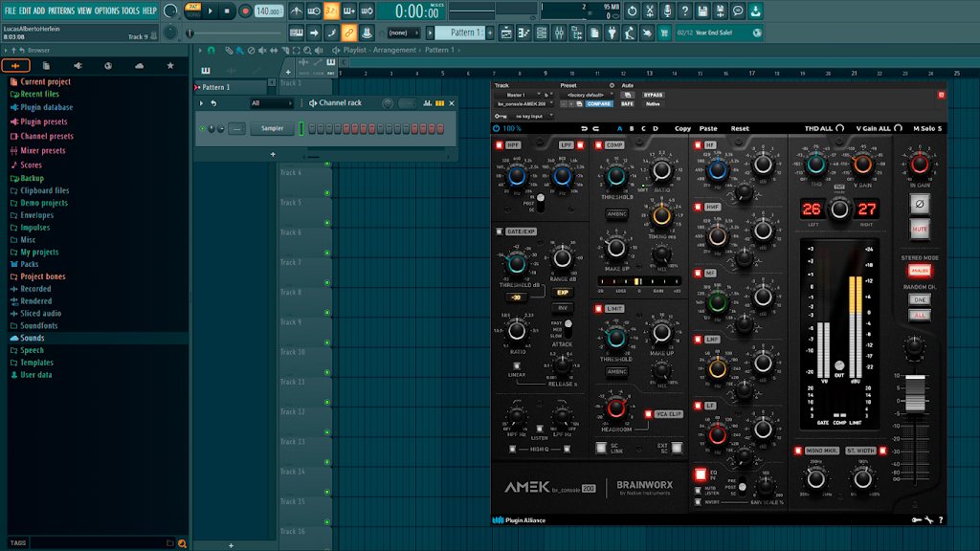Click plugin undo arrow icon

pos(584,129)
